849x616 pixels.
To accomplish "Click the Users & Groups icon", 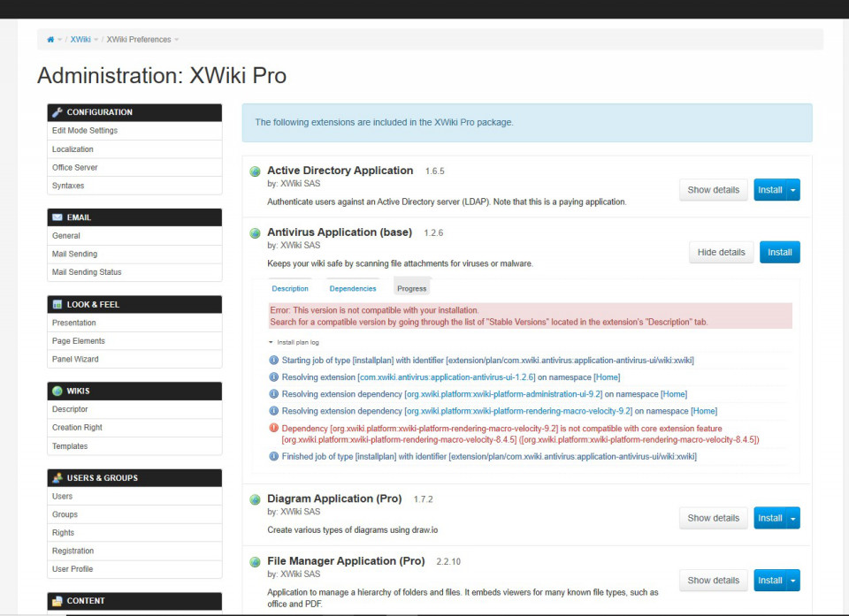I will 57,478.
